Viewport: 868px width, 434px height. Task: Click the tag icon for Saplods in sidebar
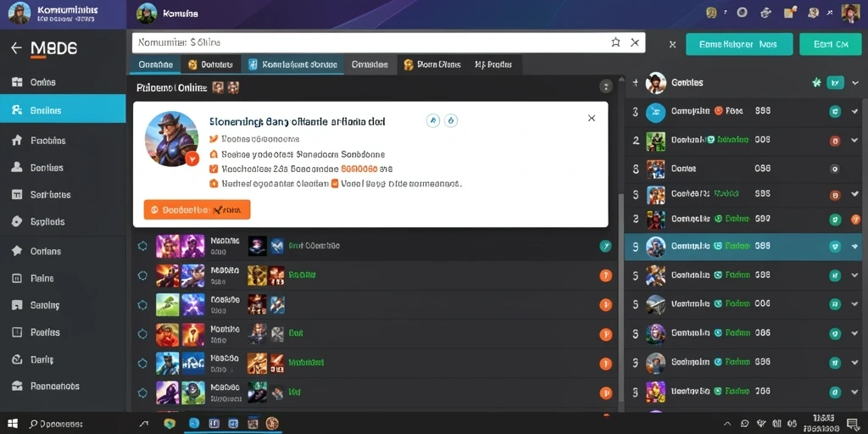[17, 221]
